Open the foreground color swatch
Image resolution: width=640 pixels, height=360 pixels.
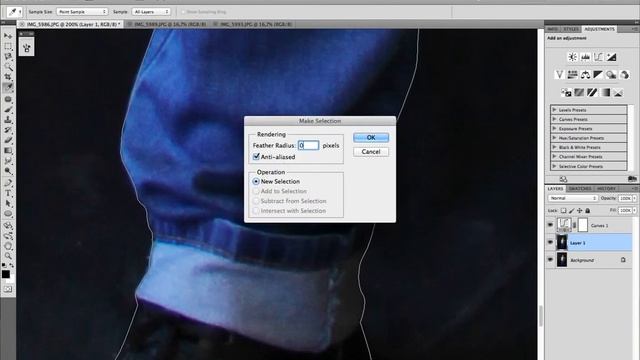[6, 274]
